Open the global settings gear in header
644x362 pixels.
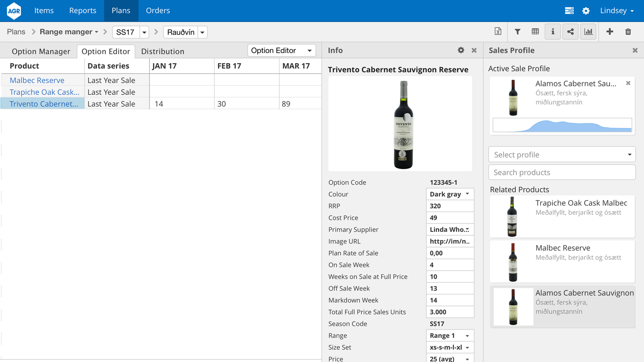click(x=586, y=11)
